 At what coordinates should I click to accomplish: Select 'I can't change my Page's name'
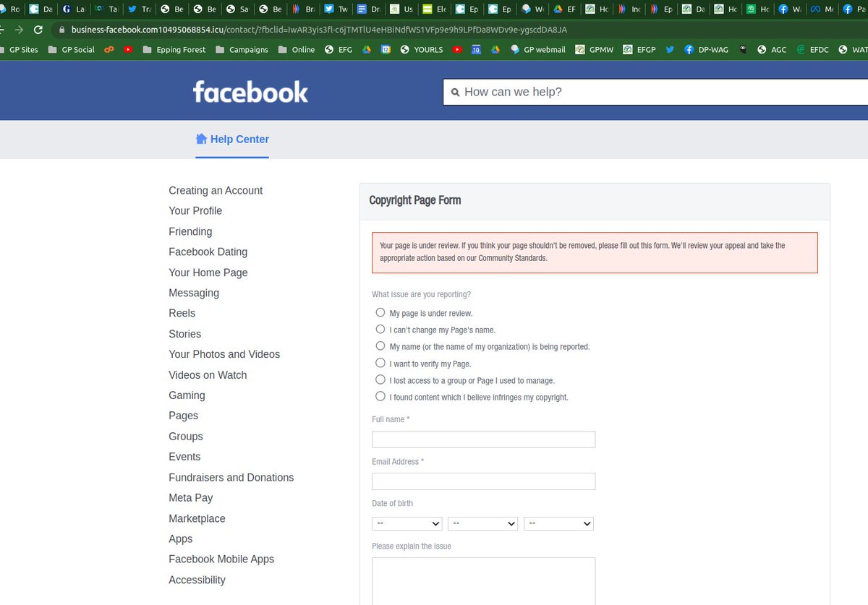point(380,330)
